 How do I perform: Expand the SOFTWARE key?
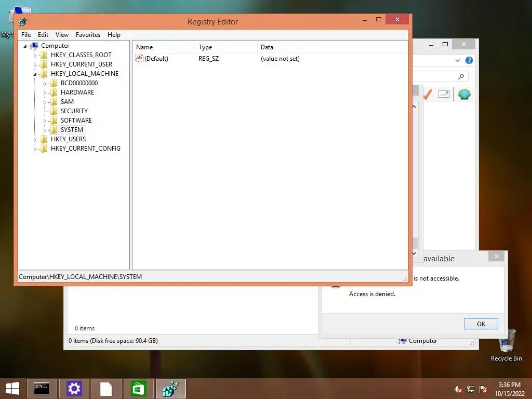45,121
